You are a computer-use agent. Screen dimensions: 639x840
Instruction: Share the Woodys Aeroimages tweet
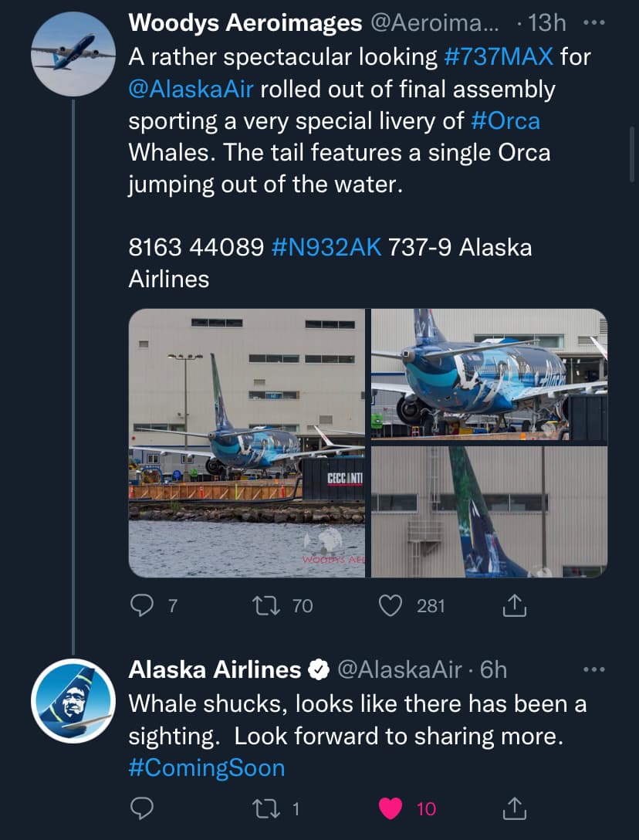click(514, 606)
